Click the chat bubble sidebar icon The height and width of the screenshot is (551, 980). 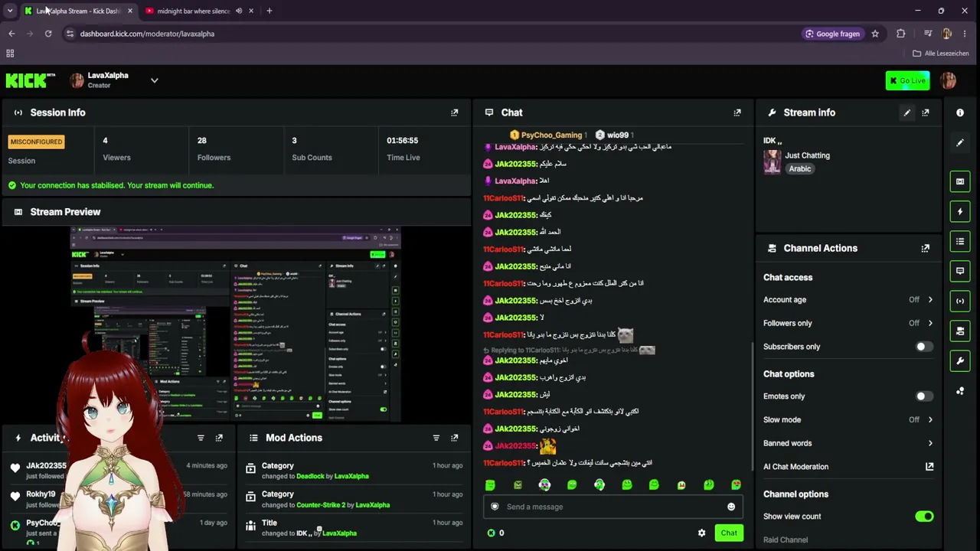(x=960, y=271)
